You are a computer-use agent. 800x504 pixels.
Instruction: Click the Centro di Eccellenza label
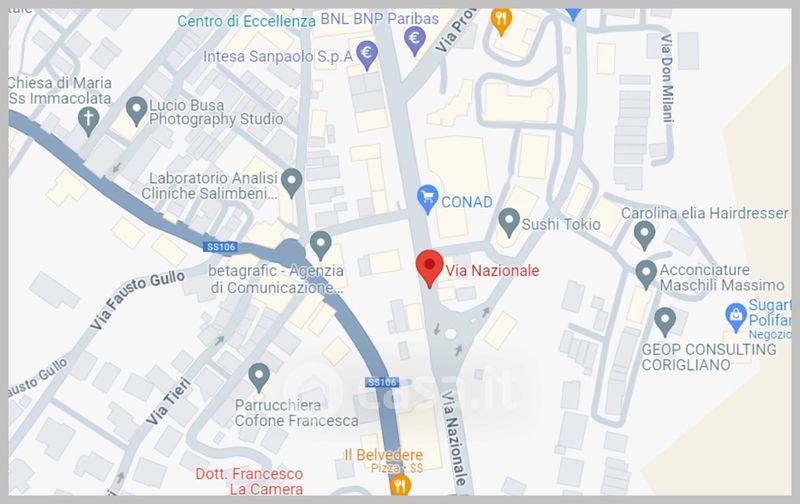tap(246, 21)
